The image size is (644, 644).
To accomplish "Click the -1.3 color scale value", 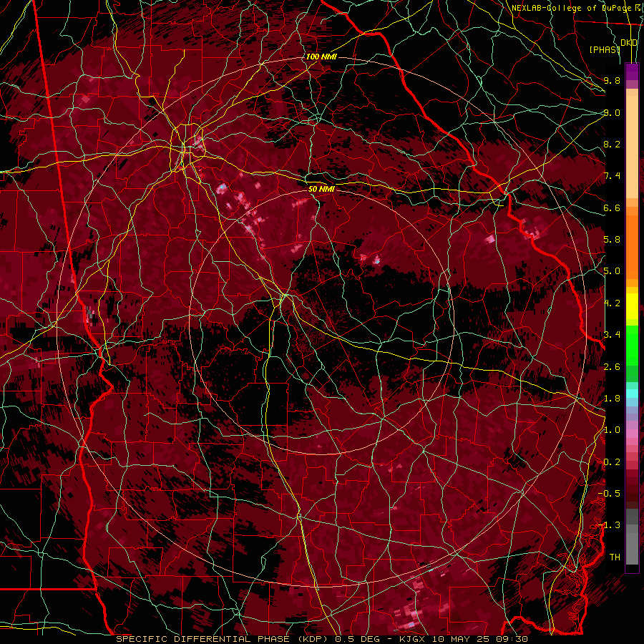I will [x=610, y=525].
